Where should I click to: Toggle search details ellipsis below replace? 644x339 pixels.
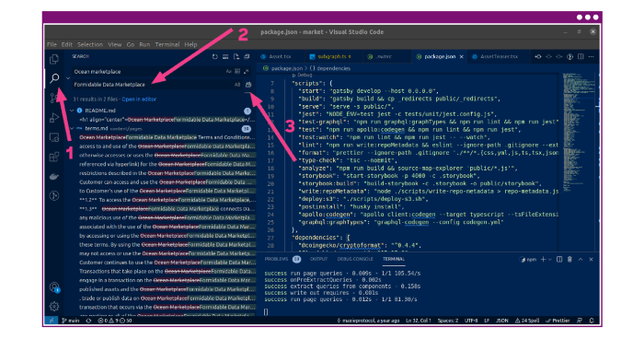[247, 93]
